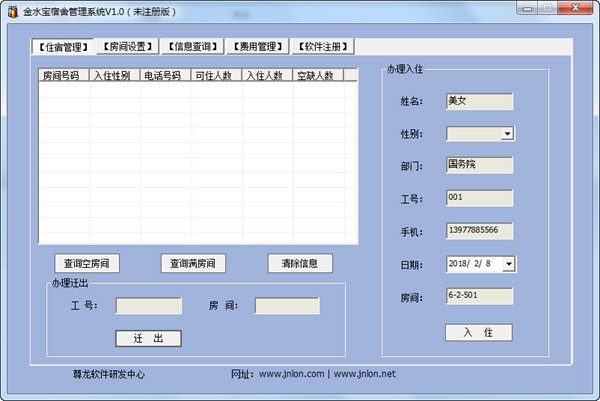Expand the 性别 dropdown arrow

(x=507, y=134)
